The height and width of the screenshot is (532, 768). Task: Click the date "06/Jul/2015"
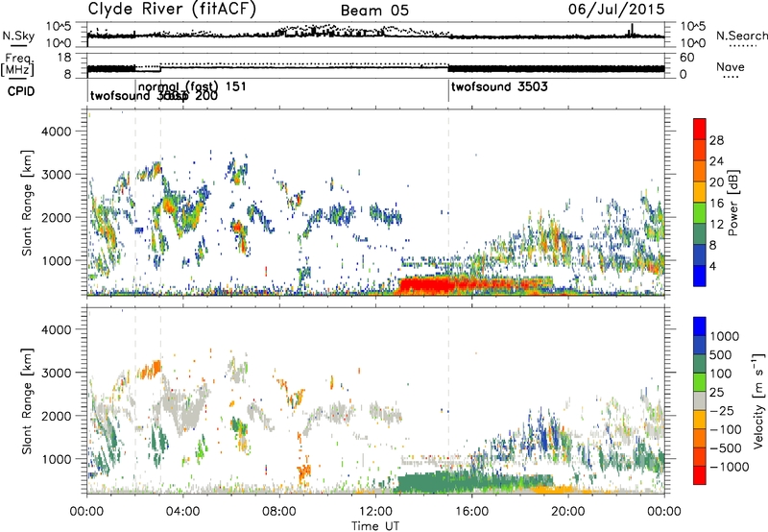point(616,10)
